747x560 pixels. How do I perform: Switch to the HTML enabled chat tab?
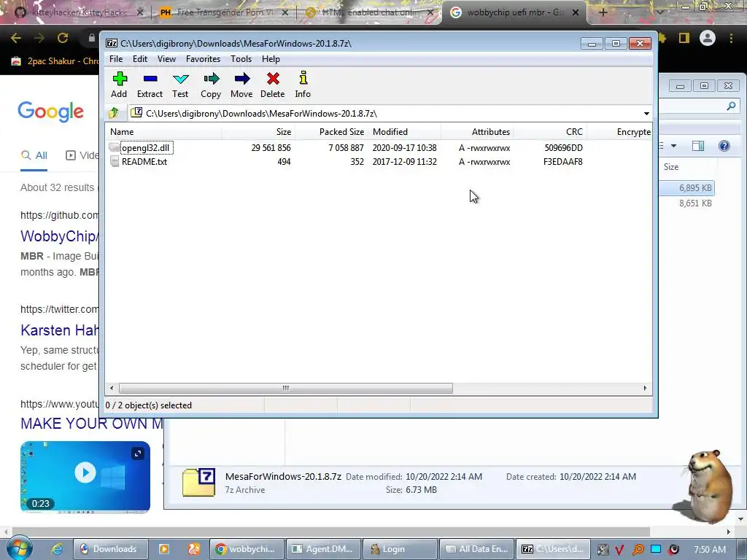click(x=369, y=12)
